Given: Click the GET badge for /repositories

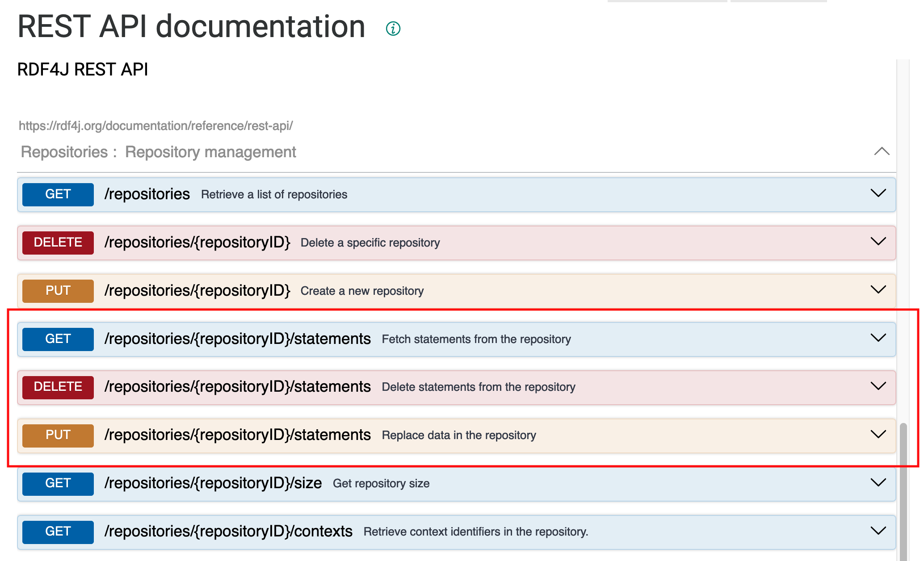Looking at the screenshot, I should pos(58,194).
